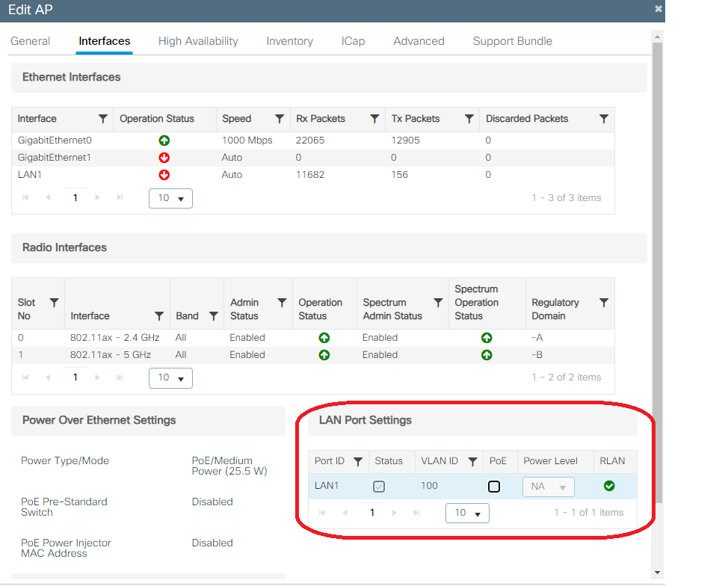The width and height of the screenshot is (728, 586).
Task: Filter the Band column
Action: point(213,316)
